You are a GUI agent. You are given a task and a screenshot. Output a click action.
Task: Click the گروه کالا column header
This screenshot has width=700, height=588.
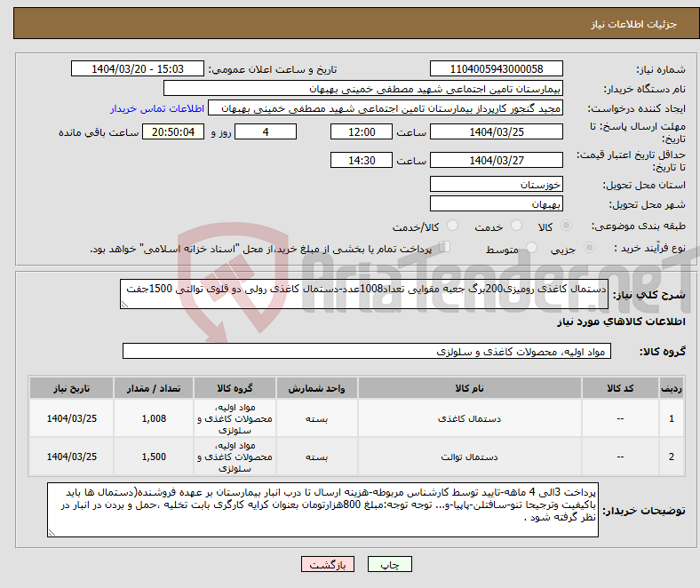click(235, 388)
